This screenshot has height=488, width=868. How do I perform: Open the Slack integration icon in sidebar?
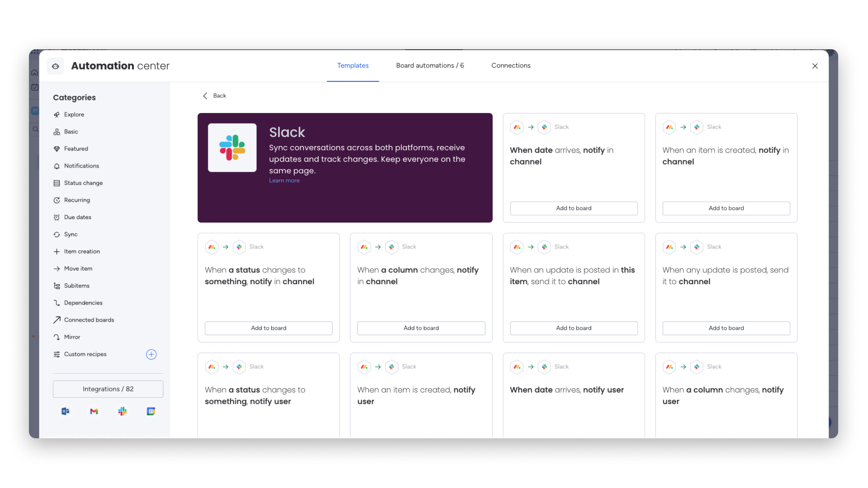tap(123, 412)
